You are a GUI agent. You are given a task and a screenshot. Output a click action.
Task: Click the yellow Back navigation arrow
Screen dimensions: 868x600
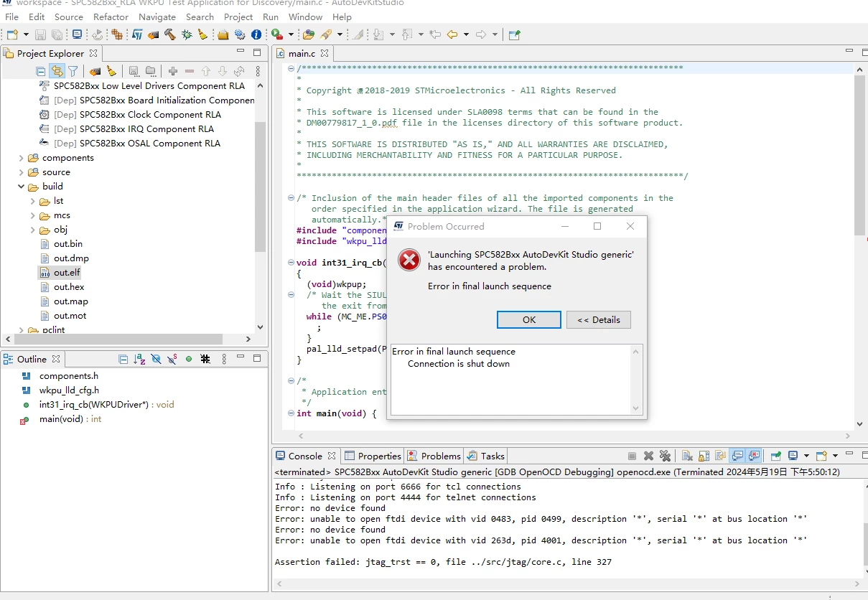coord(452,34)
